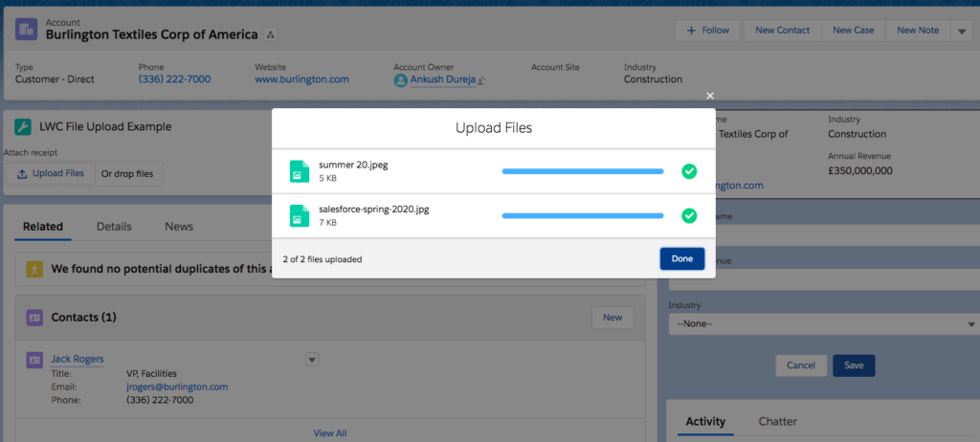The width and height of the screenshot is (980, 442).
Task: Click the change owner icon beside Ankush Dureja
Action: click(x=481, y=80)
